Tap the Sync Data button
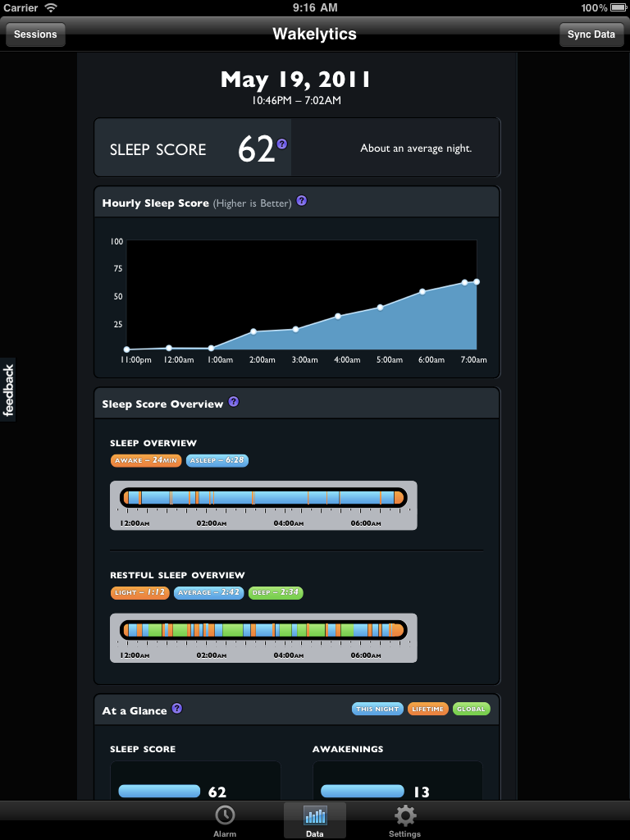The height and width of the screenshot is (840, 630). coord(591,34)
